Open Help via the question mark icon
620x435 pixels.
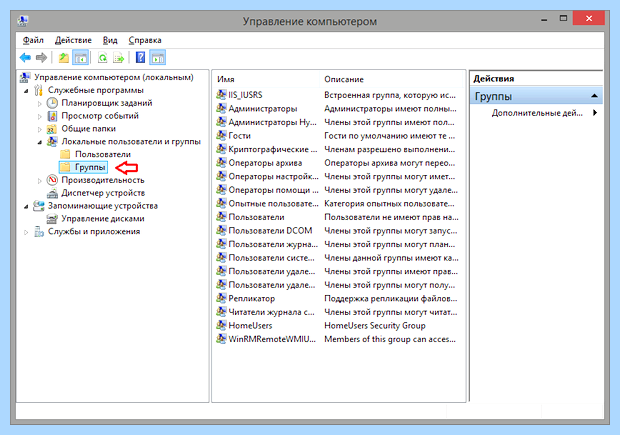tap(140, 57)
